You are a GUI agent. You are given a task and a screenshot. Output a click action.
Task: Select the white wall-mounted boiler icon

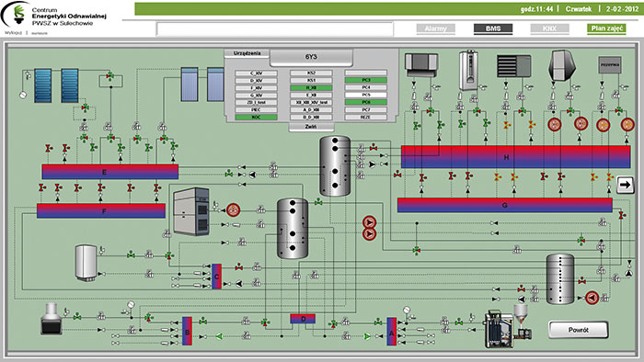468,70
